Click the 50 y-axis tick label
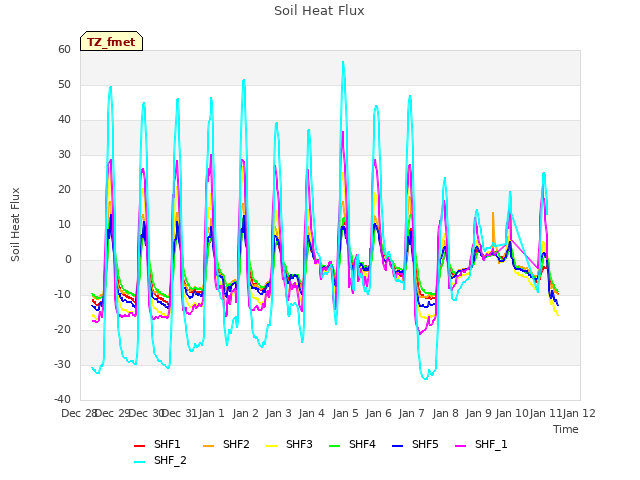This screenshot has width=640, height=480. click(x=64, y=84)
